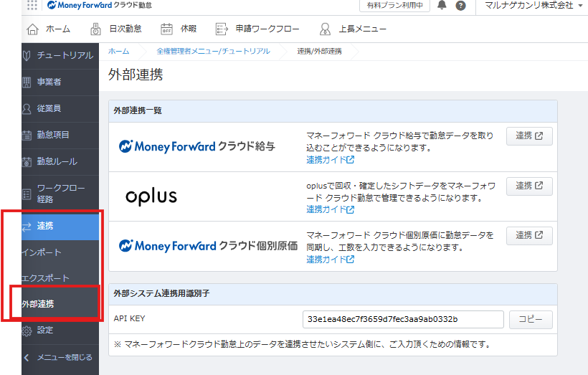Click the 事業者 building icon in sidebar

tap(27, 82)
